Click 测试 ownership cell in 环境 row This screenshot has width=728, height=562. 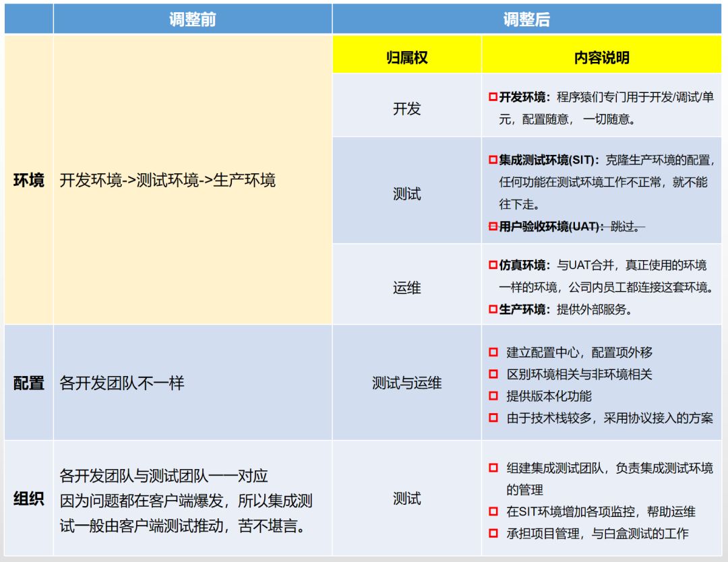tap(406, 191)
